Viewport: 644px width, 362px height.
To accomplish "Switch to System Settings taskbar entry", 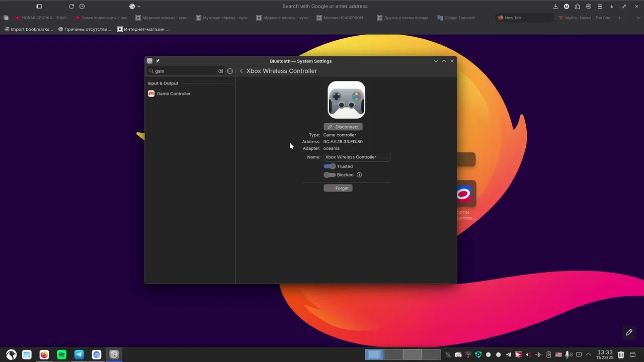I will point(114,354).
